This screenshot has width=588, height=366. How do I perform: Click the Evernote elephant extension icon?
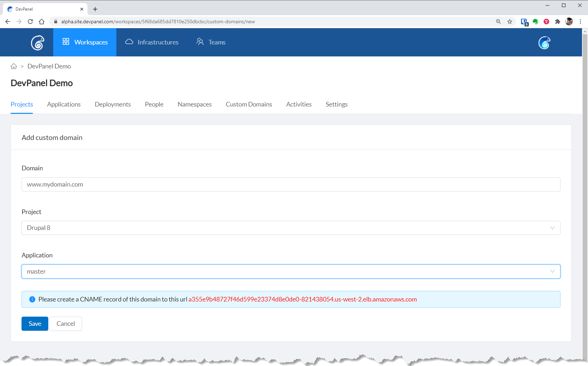(x=535, y=22)
